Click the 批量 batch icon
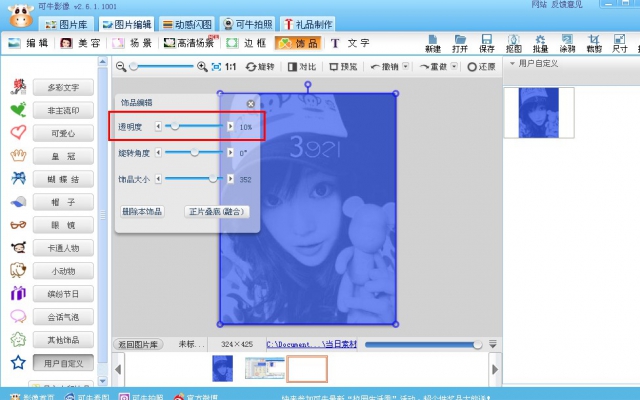Viewport: 640px width, 400px height. tap(540, 44)
